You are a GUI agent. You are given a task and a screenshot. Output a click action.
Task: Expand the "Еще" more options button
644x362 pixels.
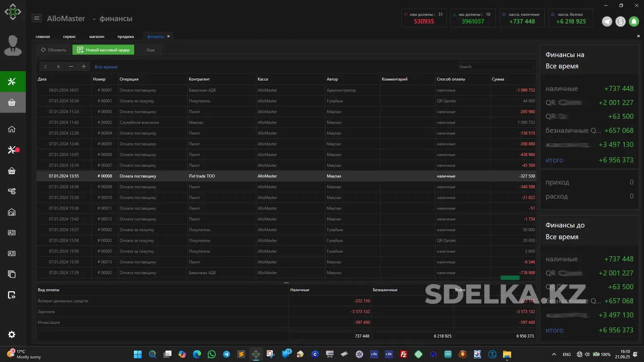tap(151, 50)
